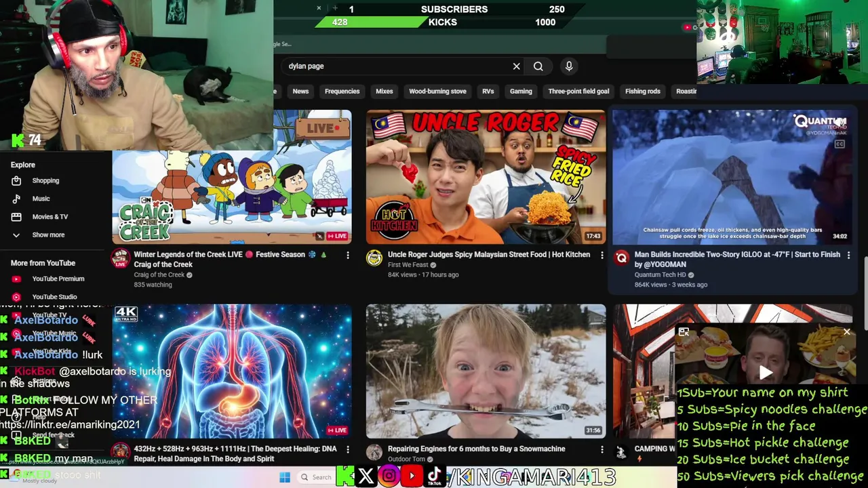Start voice search with microphone icon
The image size is (868, 488).
coord(569,66)
